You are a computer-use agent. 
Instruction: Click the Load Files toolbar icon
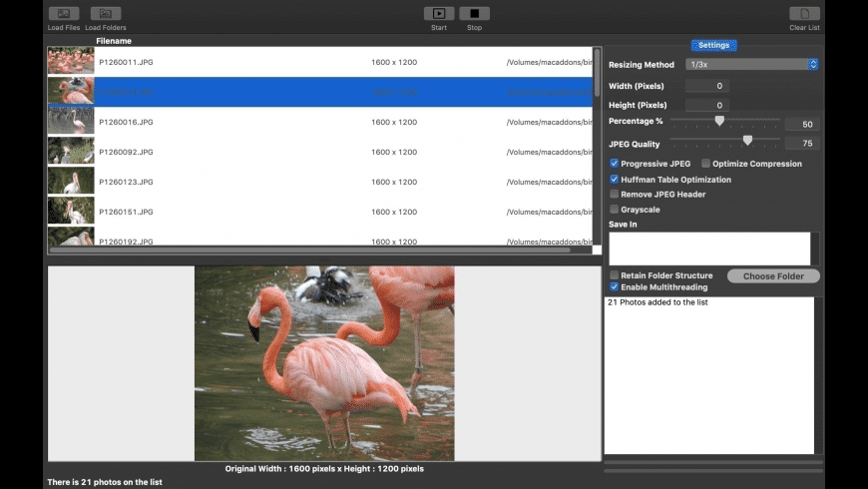coord(64,13)
